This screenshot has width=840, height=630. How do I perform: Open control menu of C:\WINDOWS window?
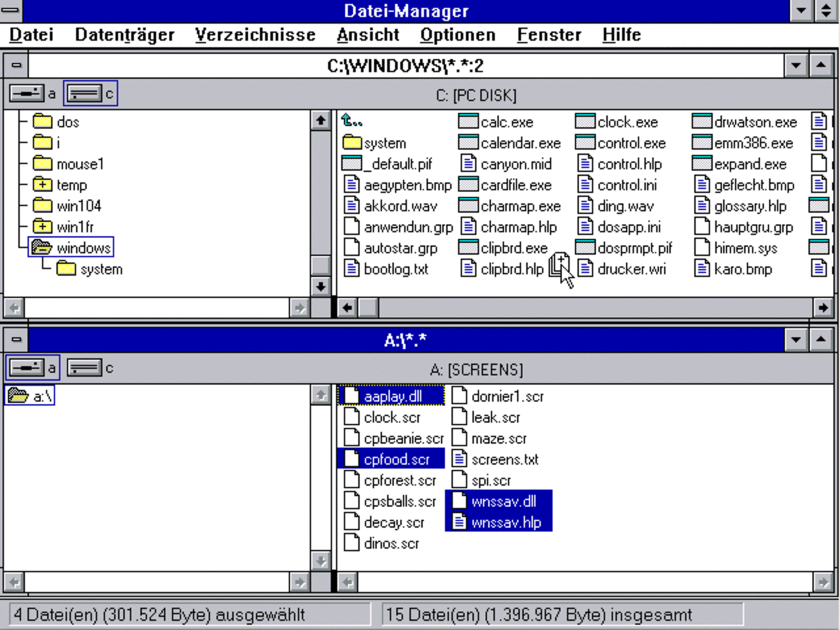(16, 65)
